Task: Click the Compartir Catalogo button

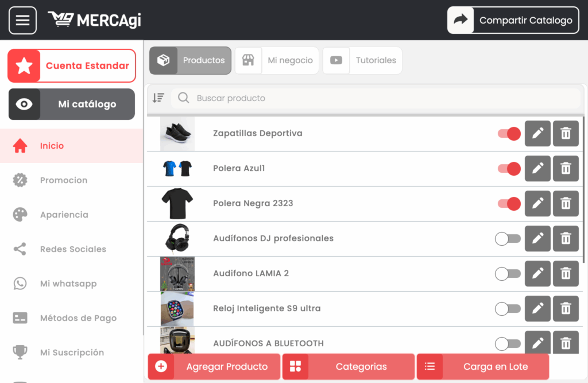Action: click(513, 21)
